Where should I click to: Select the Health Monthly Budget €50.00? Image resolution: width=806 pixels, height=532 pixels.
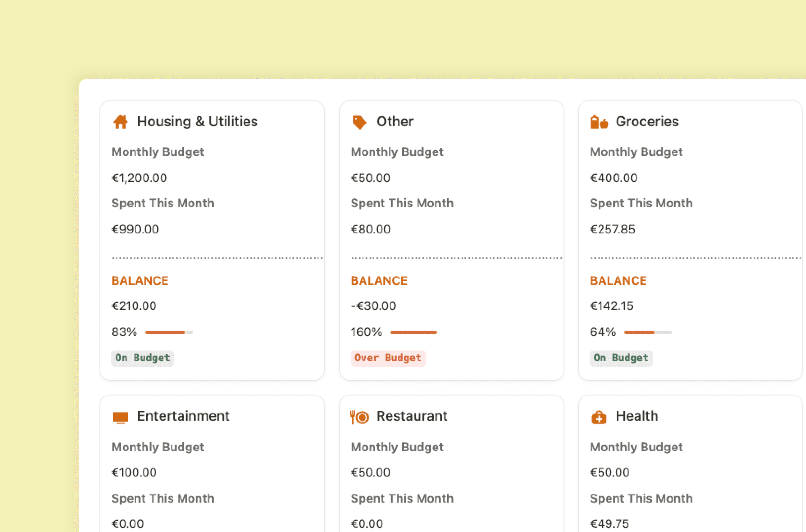(x=609, y=472)
